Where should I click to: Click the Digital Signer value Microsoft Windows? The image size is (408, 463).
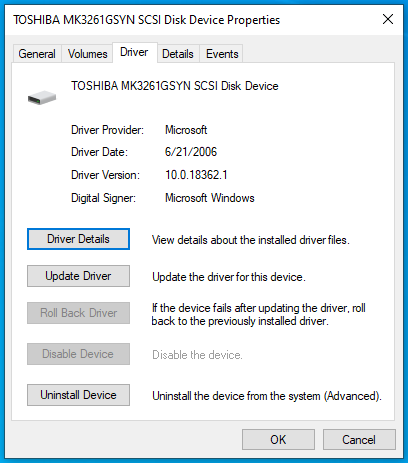coord(210,198)
